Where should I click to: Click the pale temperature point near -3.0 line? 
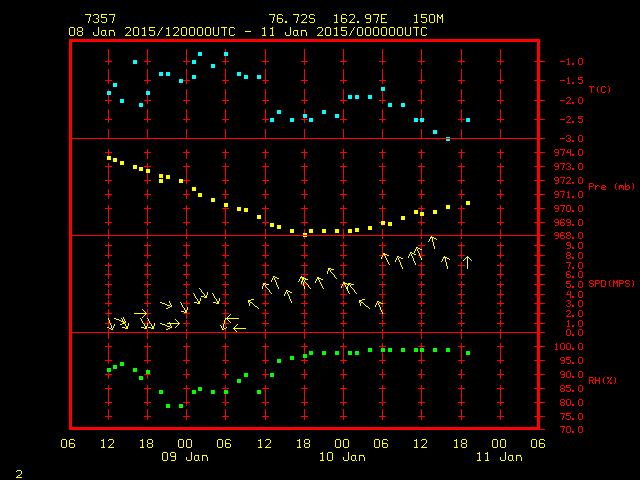point(447,139)
